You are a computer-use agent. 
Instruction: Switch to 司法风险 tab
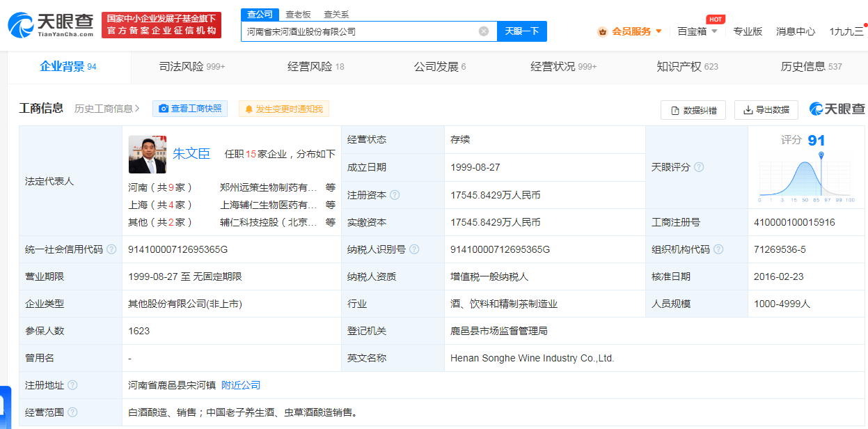(x=192, y=67)
